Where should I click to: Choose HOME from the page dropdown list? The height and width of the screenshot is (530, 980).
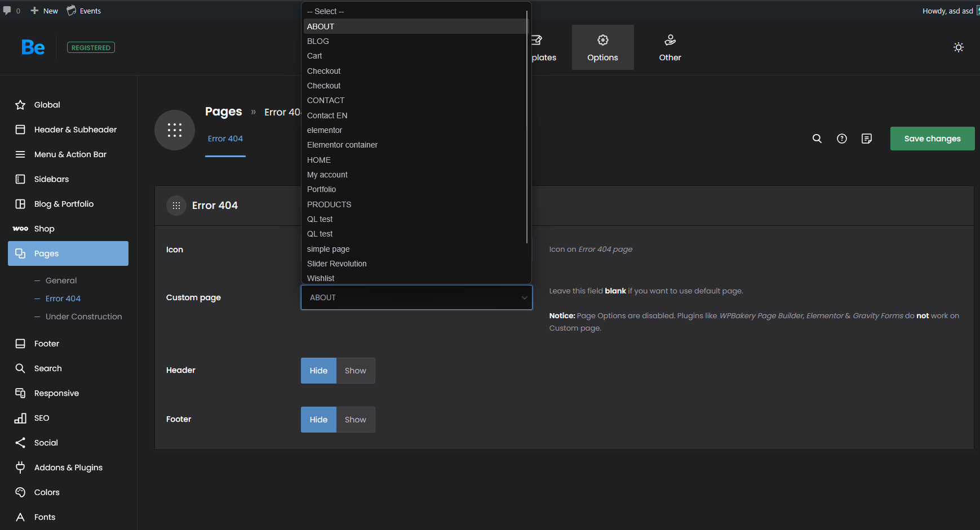tap(319, 160)
